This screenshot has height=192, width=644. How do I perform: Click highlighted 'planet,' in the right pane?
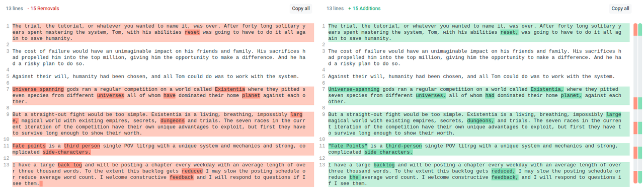click(x=571, y=95)
